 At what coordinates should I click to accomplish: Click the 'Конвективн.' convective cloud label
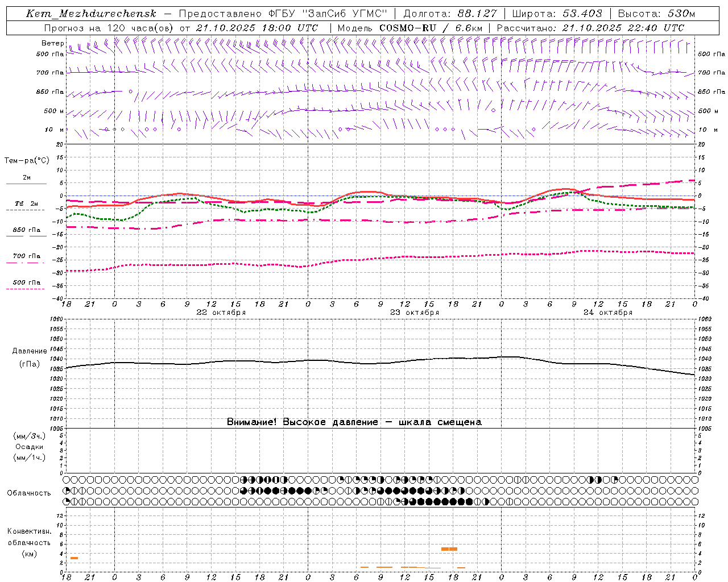click(29, 531)
